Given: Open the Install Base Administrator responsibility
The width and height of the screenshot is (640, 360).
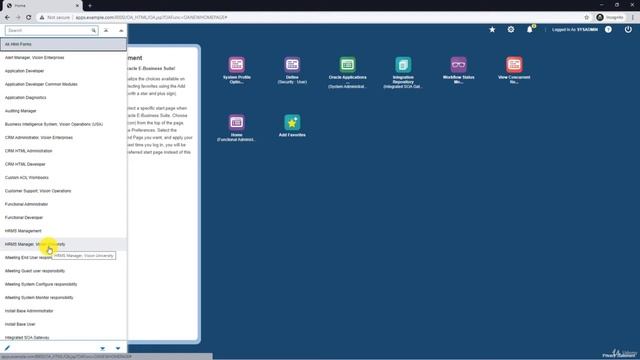Looking at the screenshot, I should click(63, 311).
